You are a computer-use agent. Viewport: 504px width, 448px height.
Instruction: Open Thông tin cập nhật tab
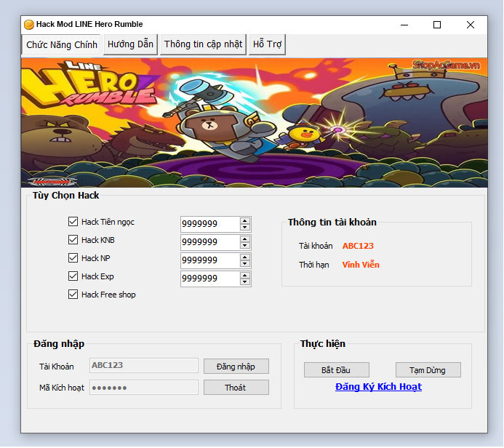tap(203, 44)
